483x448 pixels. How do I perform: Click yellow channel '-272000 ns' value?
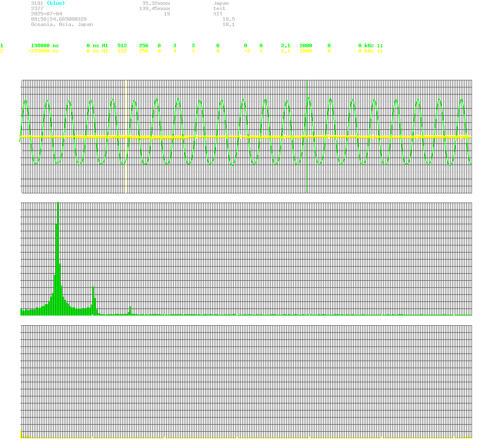(43, 51)
